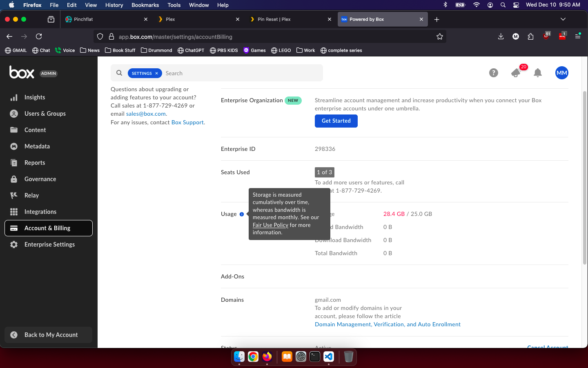This screenshot has height=368, width=588.
Task: Click the Get Started button
Action: tap(336, 121)
